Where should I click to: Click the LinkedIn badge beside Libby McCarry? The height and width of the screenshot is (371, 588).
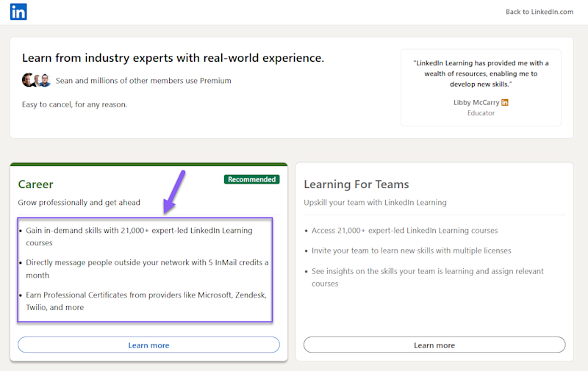point(505,102)
